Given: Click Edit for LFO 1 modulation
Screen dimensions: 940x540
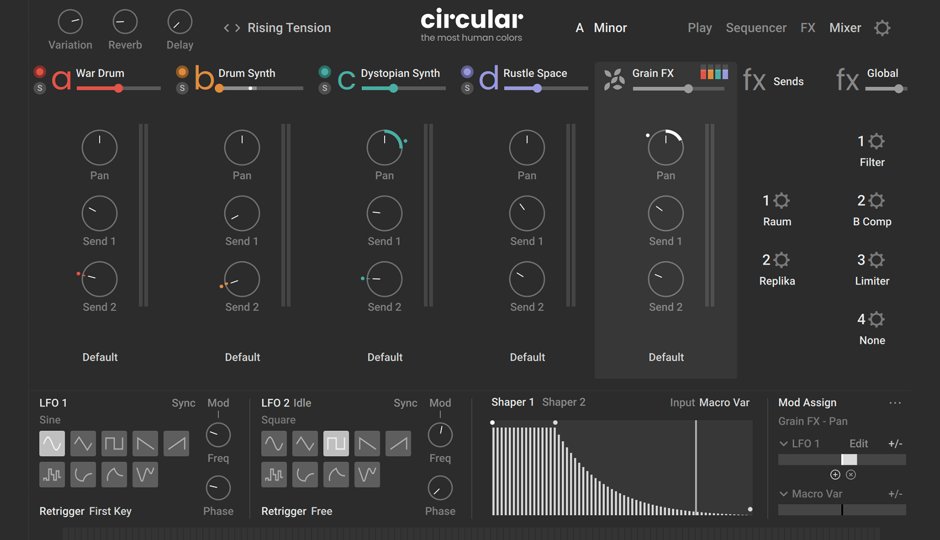Looking at the screenshot, I should tap(858, 444).
